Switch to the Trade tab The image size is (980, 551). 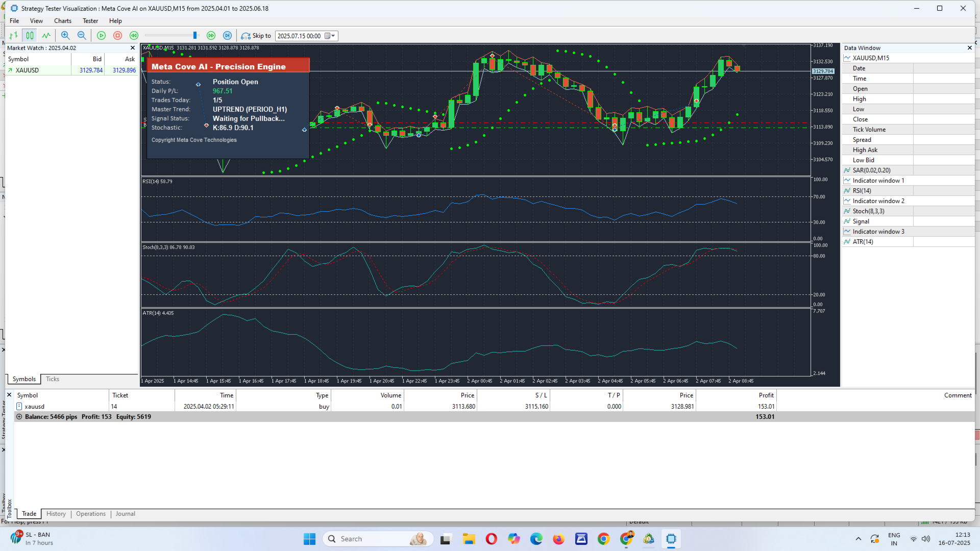point(29,514)
